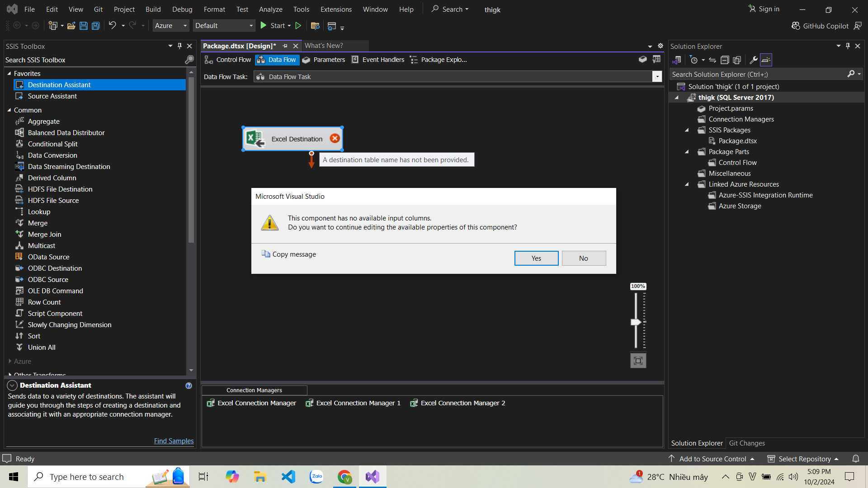Click the SSIS Toolbox search magnifier icon
Image resolution: width=868 pixels, height=488 pixels.
(189, 60)
